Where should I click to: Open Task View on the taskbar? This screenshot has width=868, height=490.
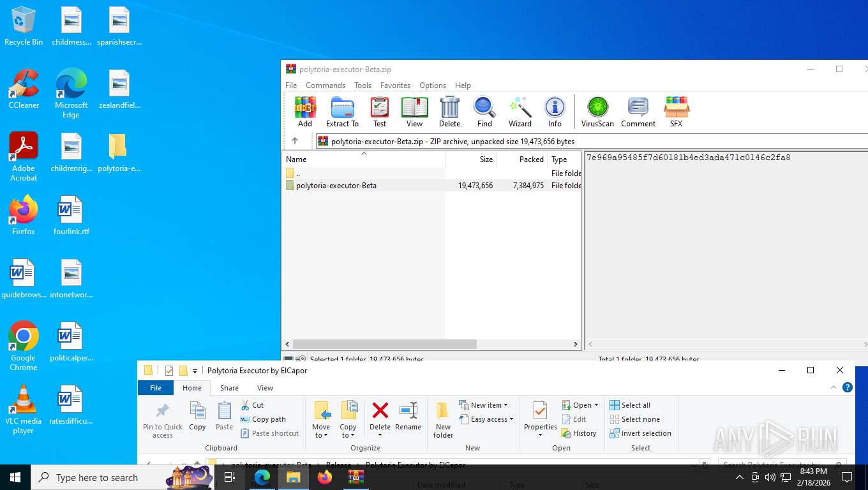point(230,477)
